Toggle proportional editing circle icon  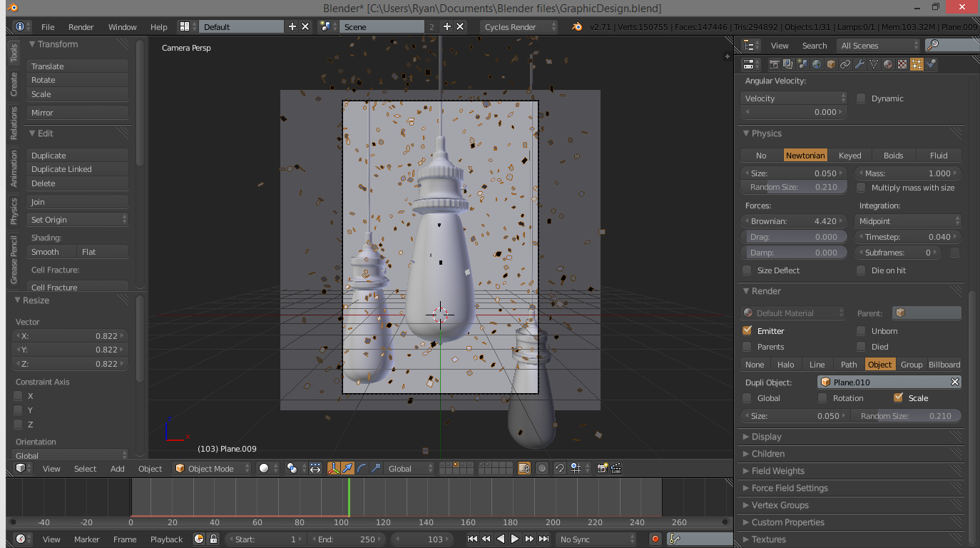coord(542,468)
